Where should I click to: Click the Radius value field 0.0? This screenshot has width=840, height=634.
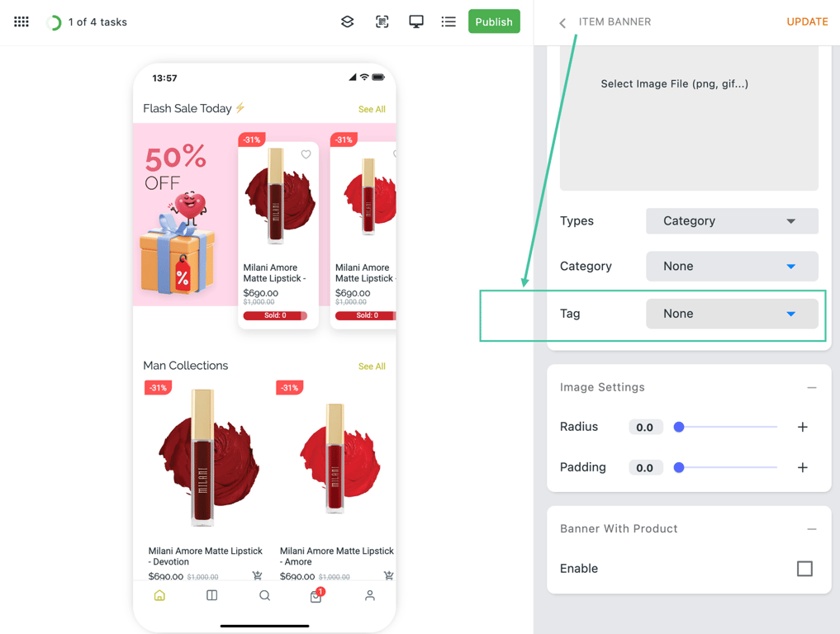[645, 428]
